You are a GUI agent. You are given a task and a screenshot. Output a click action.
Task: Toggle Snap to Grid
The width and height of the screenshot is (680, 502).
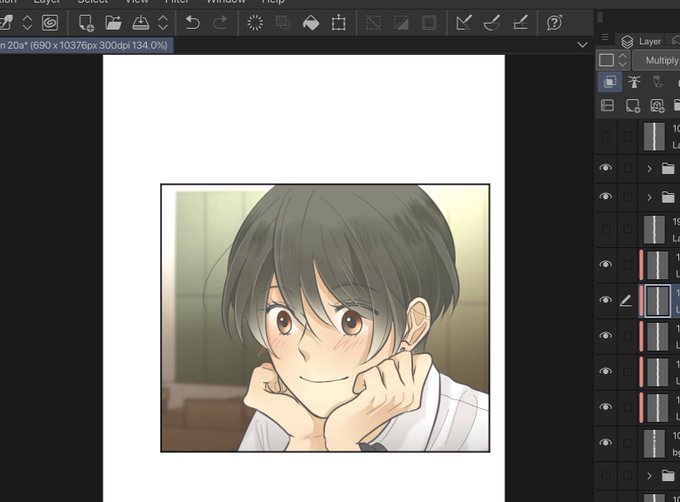pyautogui.click(x=520, y=23)
